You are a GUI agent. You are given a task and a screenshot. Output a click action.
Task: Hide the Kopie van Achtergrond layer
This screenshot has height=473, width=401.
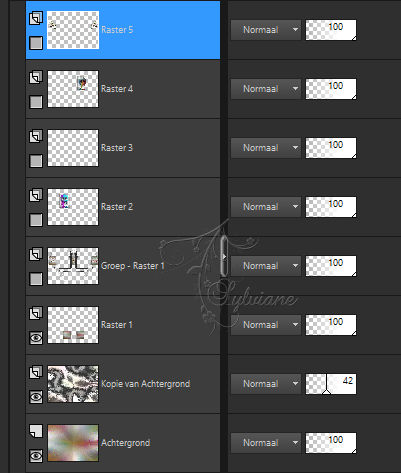[36, 397]
